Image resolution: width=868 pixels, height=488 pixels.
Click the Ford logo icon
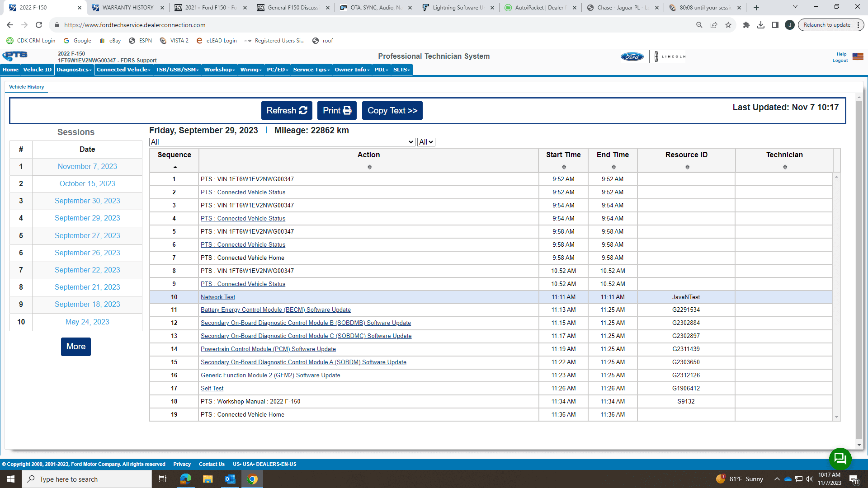pos(632,56)
